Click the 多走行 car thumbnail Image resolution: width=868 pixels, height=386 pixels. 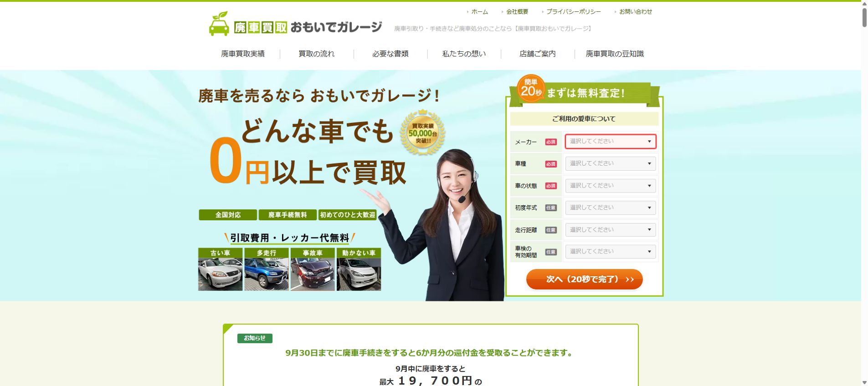(267, 269)
